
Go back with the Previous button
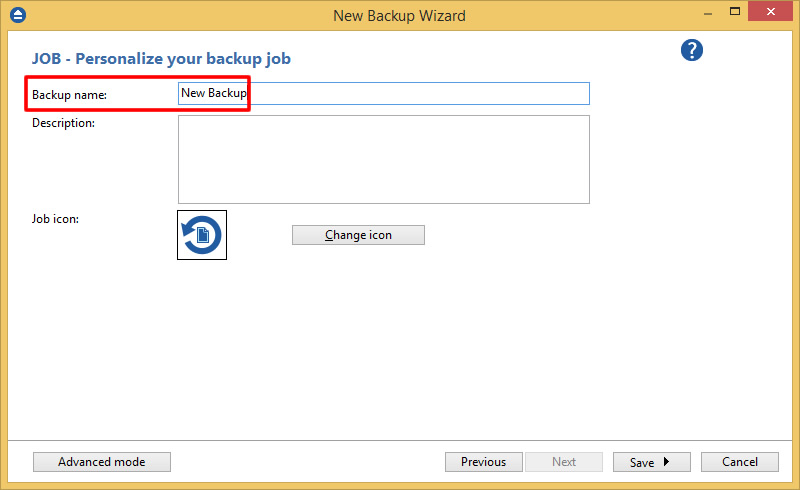(x=483, y=462)
